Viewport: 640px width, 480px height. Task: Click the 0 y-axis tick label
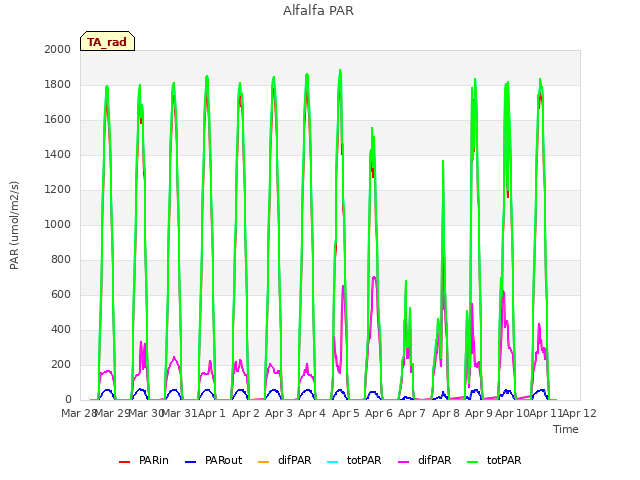(68, 400)
